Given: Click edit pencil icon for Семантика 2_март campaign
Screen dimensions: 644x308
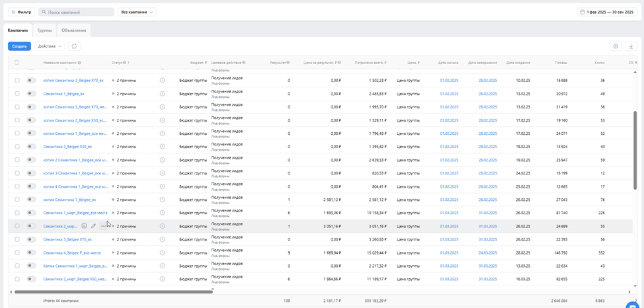Looking at the screenshot, I should click(93, 226).
